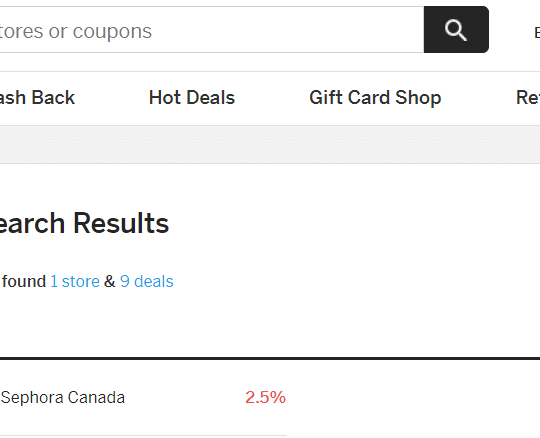The image size is (540, 438).
Task: Follow the 1 store link
Action: coord(75,281)
